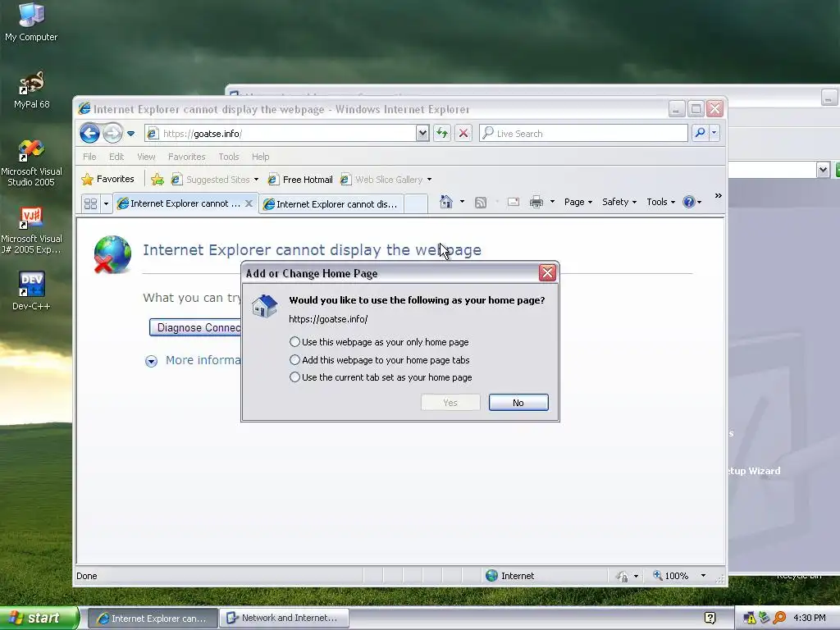840x630 pixels.
Task: Click the Home icon in command bar
Action: click(445, 202)
